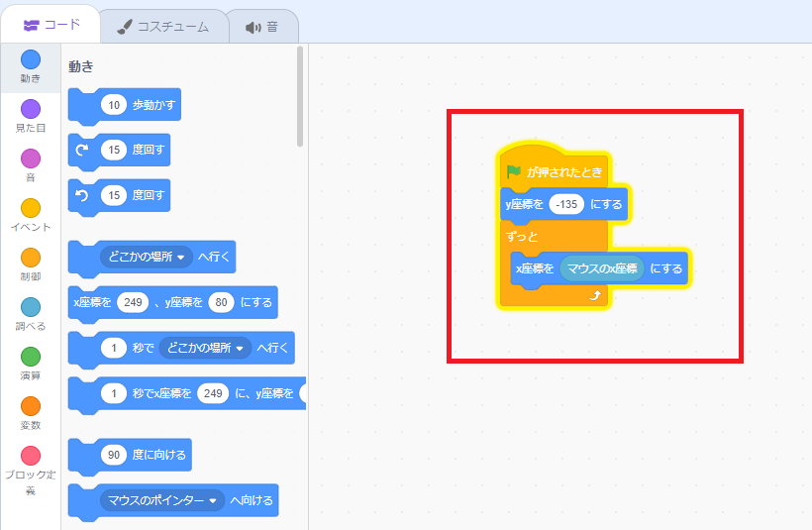The width and height of the screenshot is (812, 530).
Task: Switch to the 音 tab at top
Action: tap(262, 27)
